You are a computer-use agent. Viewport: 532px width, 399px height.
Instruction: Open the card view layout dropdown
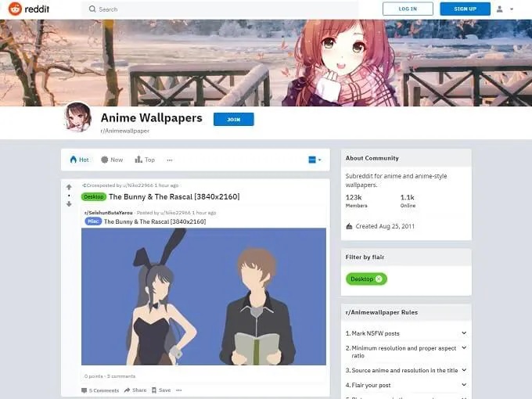[315, 160]
